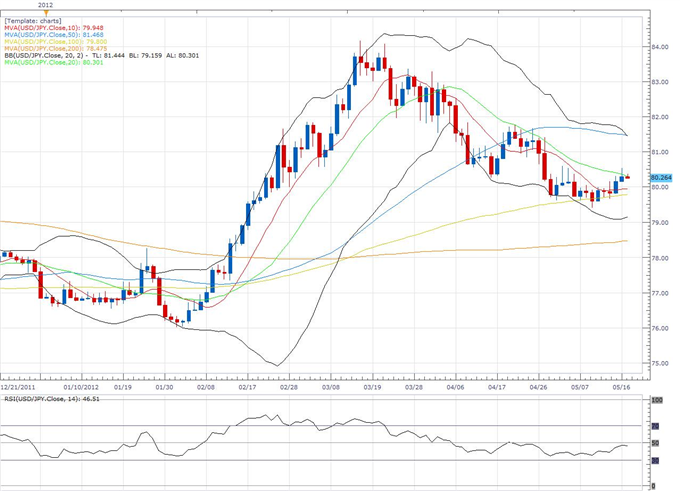680x491 pixels.
Task: Click the 81.00 price axis label
Action: 660,152
